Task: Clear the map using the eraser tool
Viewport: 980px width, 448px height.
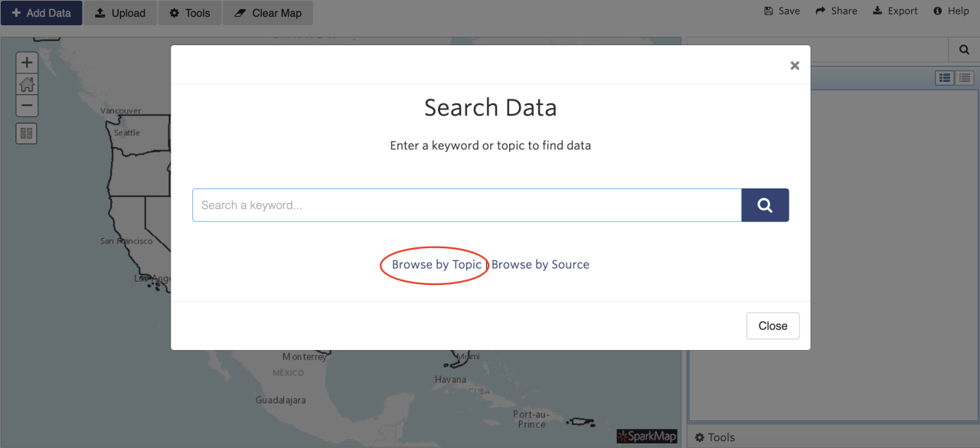Action: point(267,12)
